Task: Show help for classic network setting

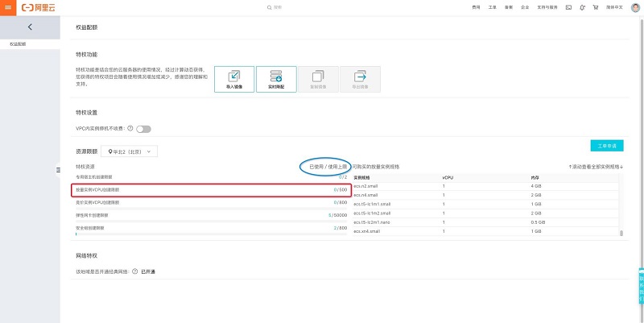Action: click(134, 271)
